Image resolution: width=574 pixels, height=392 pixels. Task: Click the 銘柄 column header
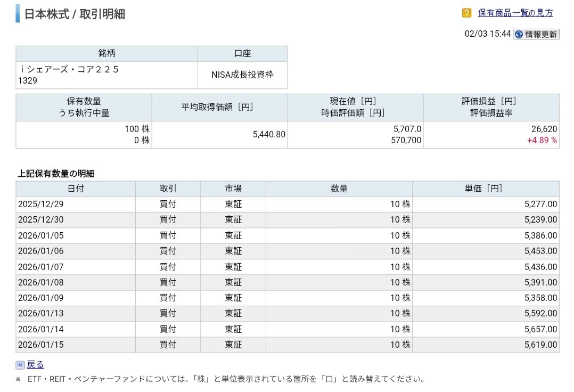click(x=106, y=53)
